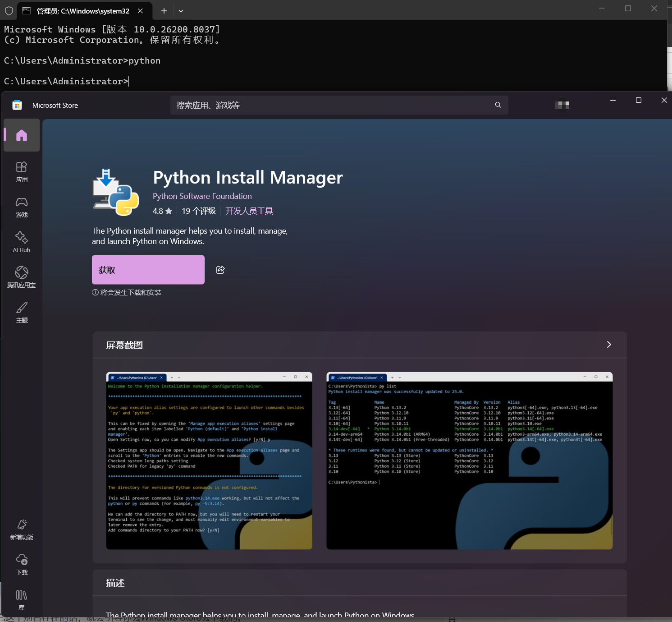
Task: Open the configuration helper screenshot thumbnail
Action: [209, 461]
